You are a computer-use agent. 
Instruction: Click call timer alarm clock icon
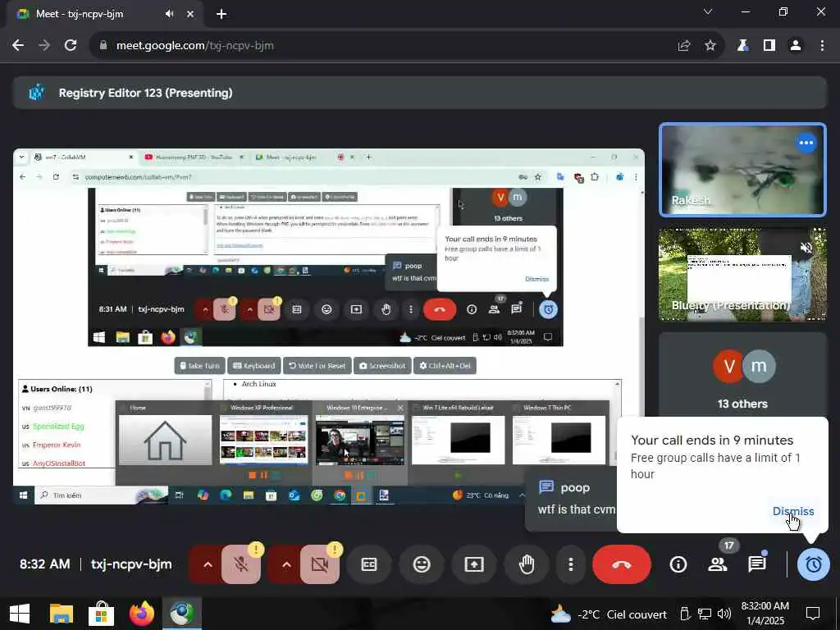(x=813, y=564)
